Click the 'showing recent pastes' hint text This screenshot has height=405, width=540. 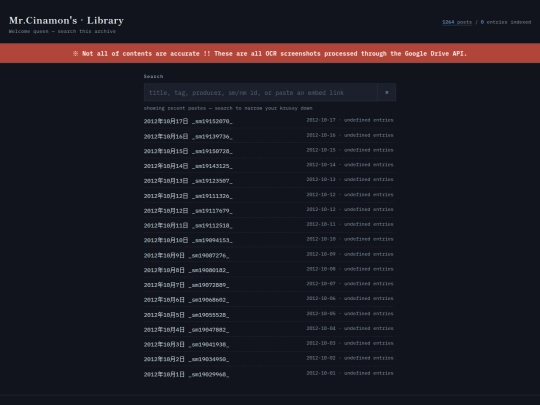[x=228, y=108]
